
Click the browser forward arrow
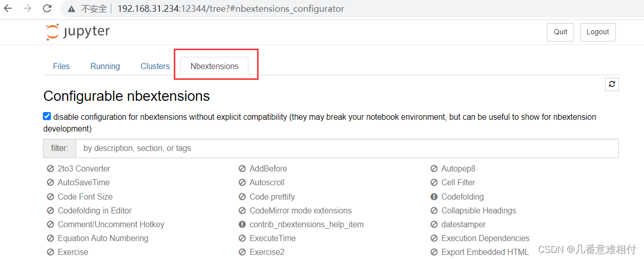pos(28,9)
